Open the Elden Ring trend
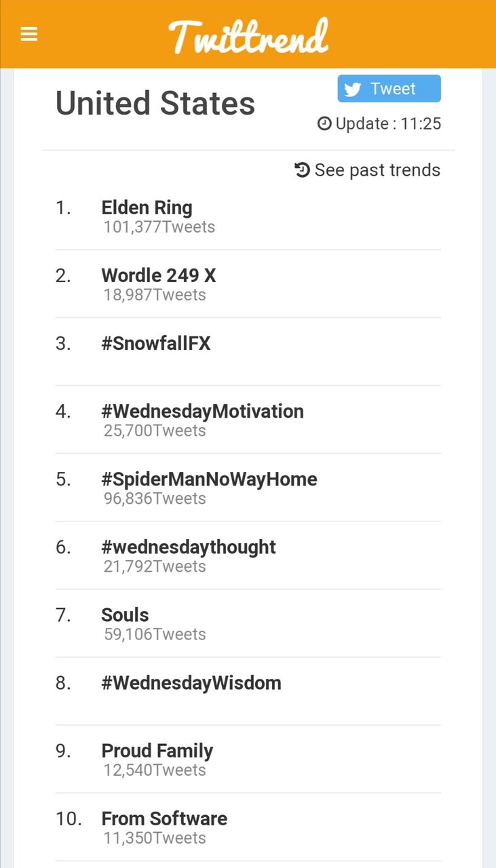This screenshot has height=868, width=496. coord(147,208)
